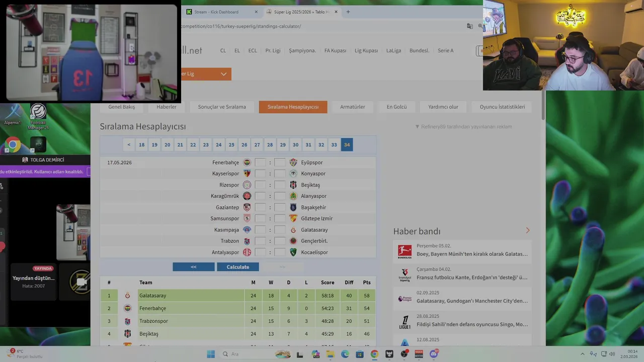The image size is (644, 362).
Task: Go to previous matchdays with < button
Action: [x=129, y=145]
